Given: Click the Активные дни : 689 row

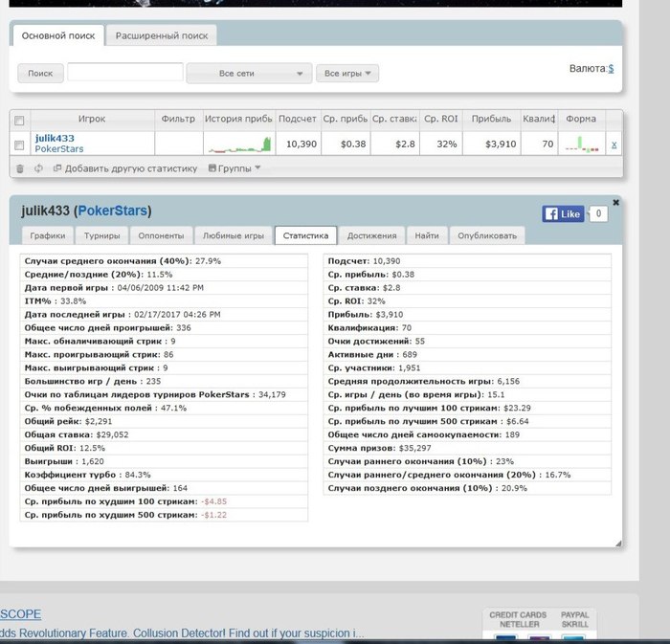Looking at the screenshot, I should coord(467,354).
